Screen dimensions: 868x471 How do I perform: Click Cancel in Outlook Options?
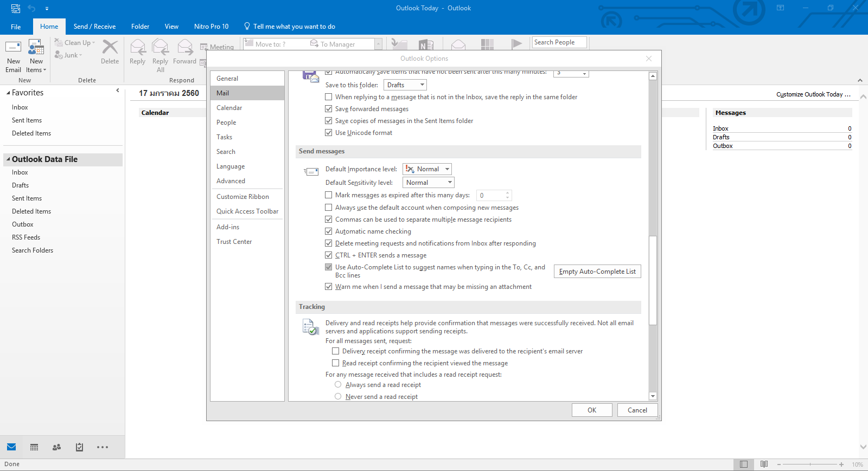637,410
